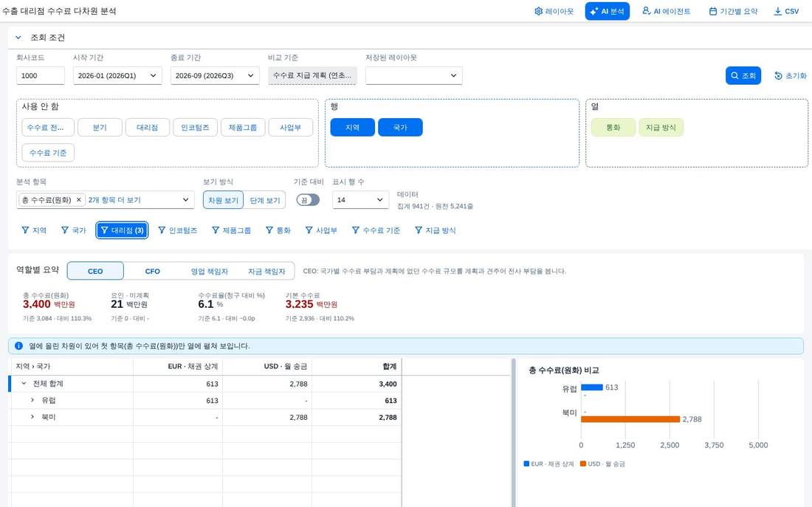
Task: Switch view mode to 단계 보기
Action: (264, 201)
